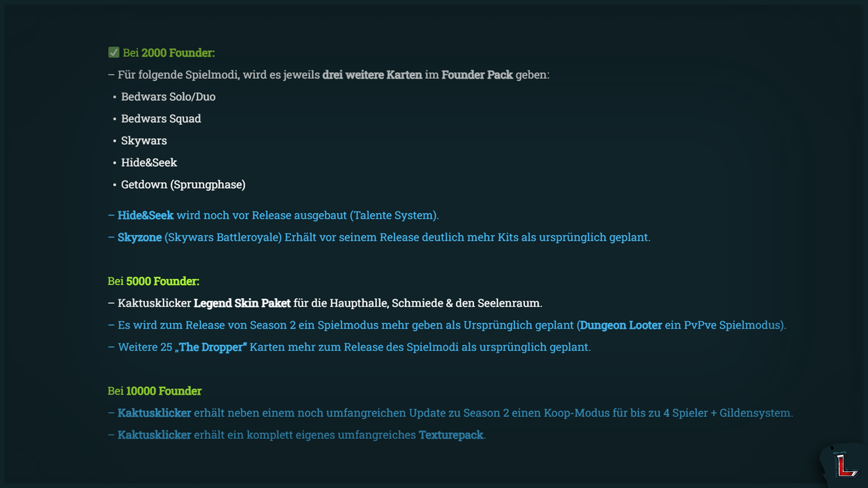Click the Bedwars Solo/Duo list item
868x488 pixels.
point(168,97)
